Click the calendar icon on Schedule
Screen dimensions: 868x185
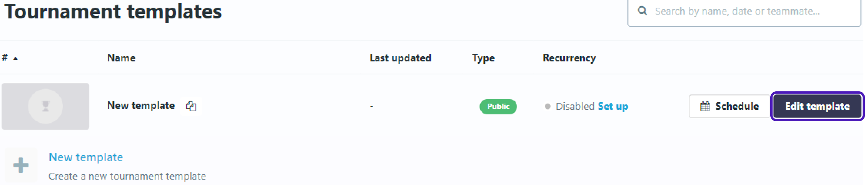pyautogui.click(x=705, y=106)
